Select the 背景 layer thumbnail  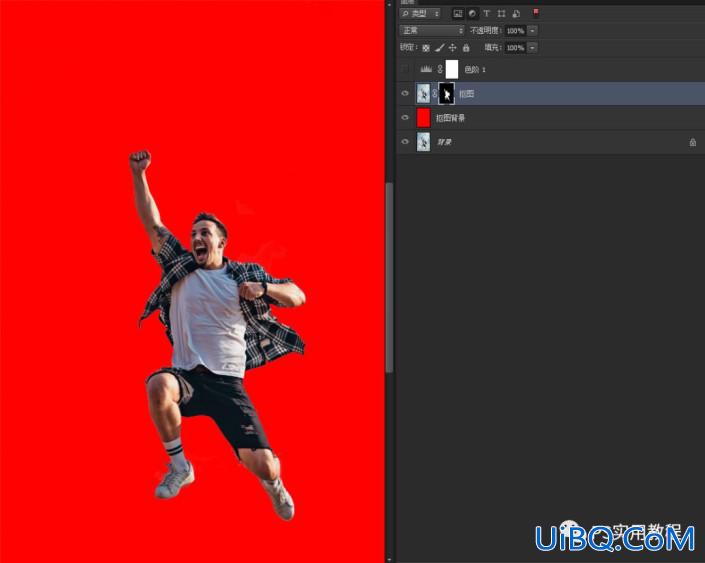[x=423, y=142]
